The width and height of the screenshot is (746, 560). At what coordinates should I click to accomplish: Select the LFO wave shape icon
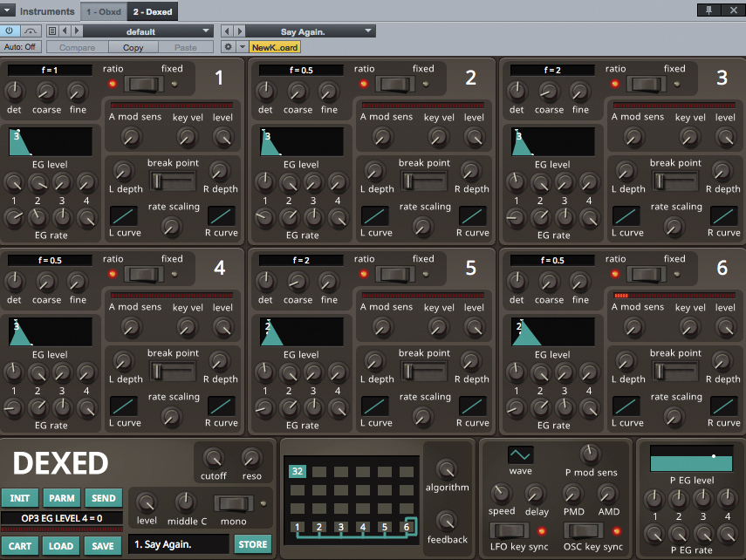[519, 454]
